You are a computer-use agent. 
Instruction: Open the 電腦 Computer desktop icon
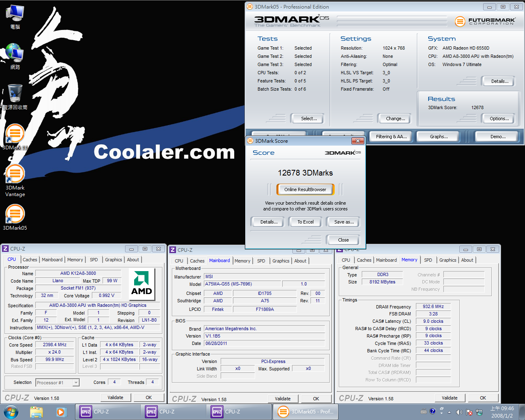(15, 16)
